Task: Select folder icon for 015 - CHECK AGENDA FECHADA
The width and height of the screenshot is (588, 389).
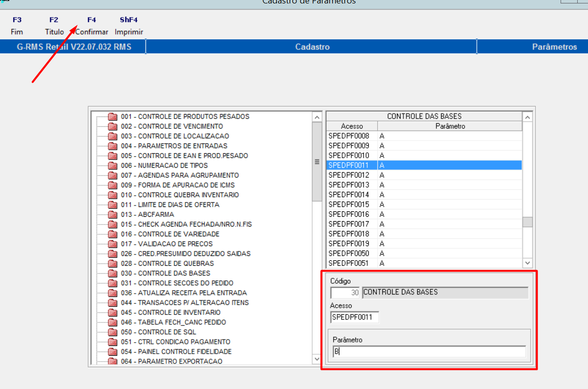Action: click(x=113, y=224)
